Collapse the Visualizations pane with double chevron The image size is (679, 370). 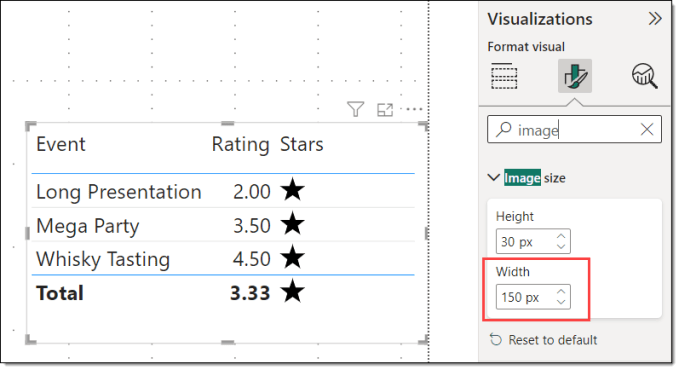coord(655,19)
